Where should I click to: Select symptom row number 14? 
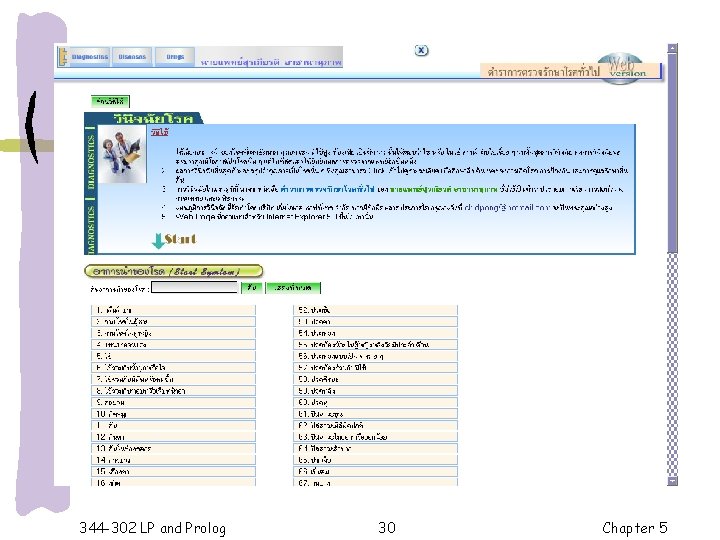[x=173, y=460]
